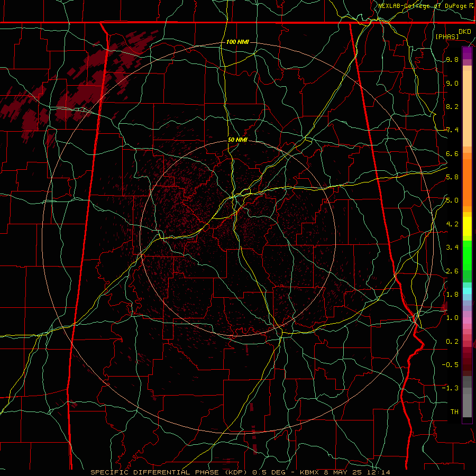Click the [PHAS] units label
This screenshot has width=476, height=476.
[x=447, y=37]
